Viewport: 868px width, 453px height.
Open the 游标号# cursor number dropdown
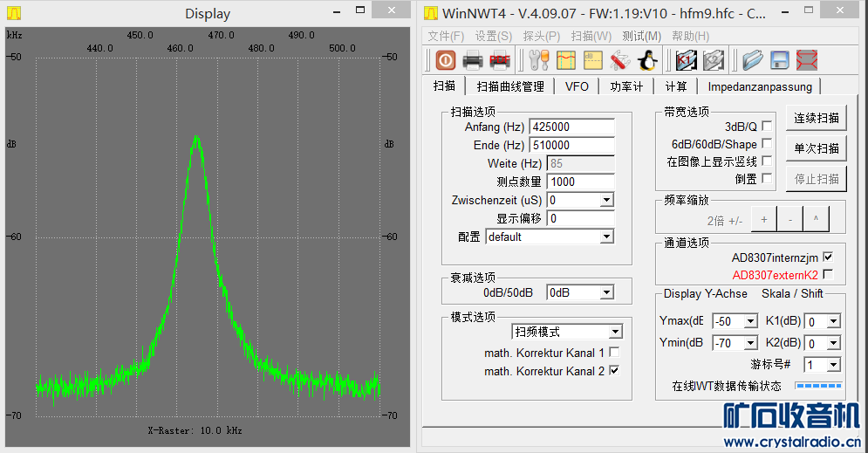[x=834, y=365]
